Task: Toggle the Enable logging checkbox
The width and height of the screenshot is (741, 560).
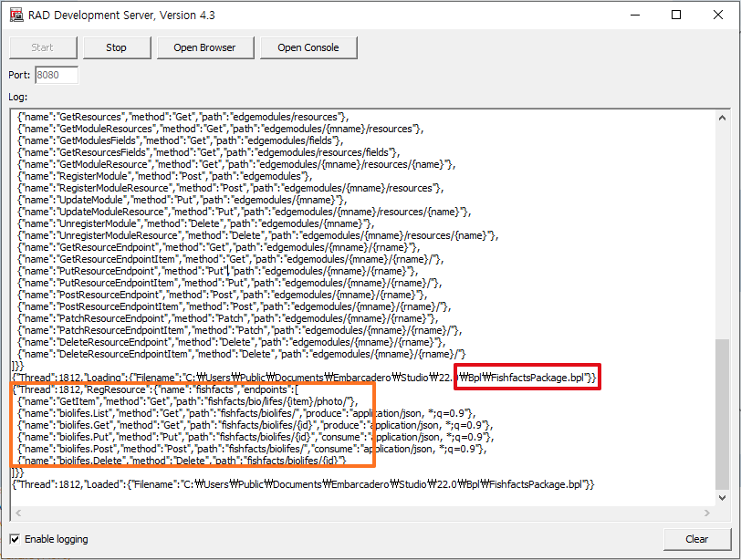Action: coord(16,539)
